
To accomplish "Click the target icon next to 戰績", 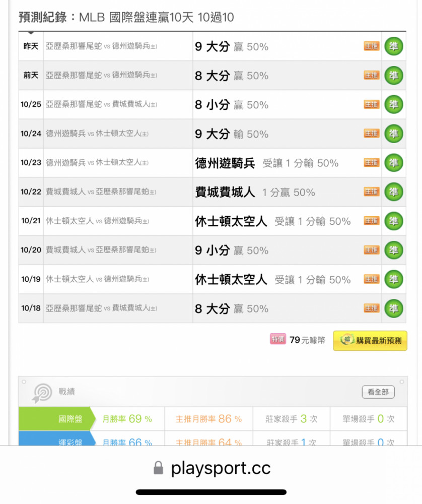I will (42, 393).
